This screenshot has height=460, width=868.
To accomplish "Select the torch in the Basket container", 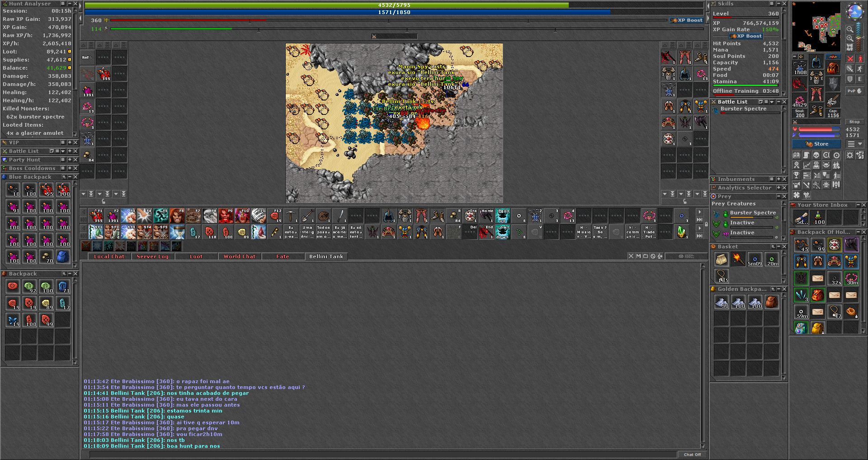I will (x=738, y=259).
